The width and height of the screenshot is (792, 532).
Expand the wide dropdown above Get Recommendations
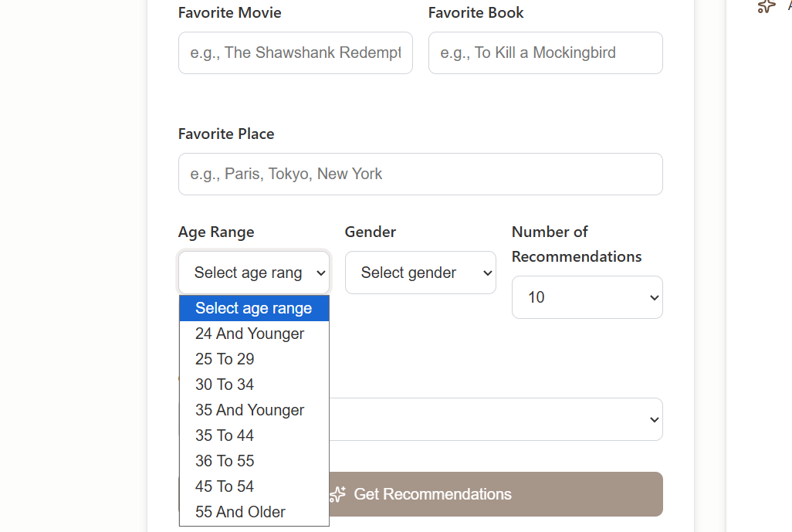[494, 419]
